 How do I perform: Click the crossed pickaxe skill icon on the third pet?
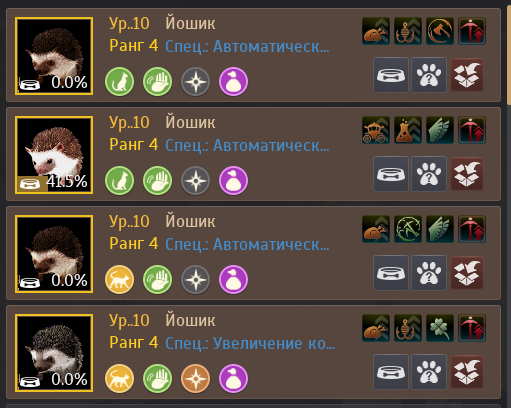tap(408, 229)
